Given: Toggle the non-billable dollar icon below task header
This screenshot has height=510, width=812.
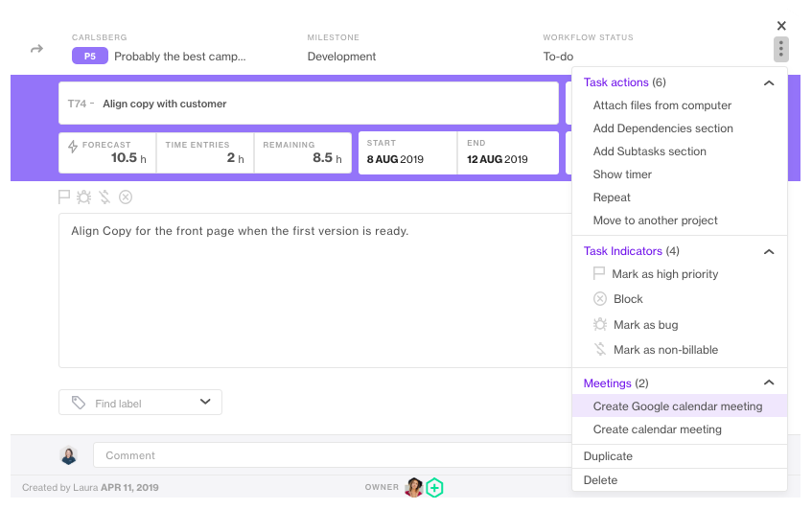Looking at the screenshot, I should 104,197.
